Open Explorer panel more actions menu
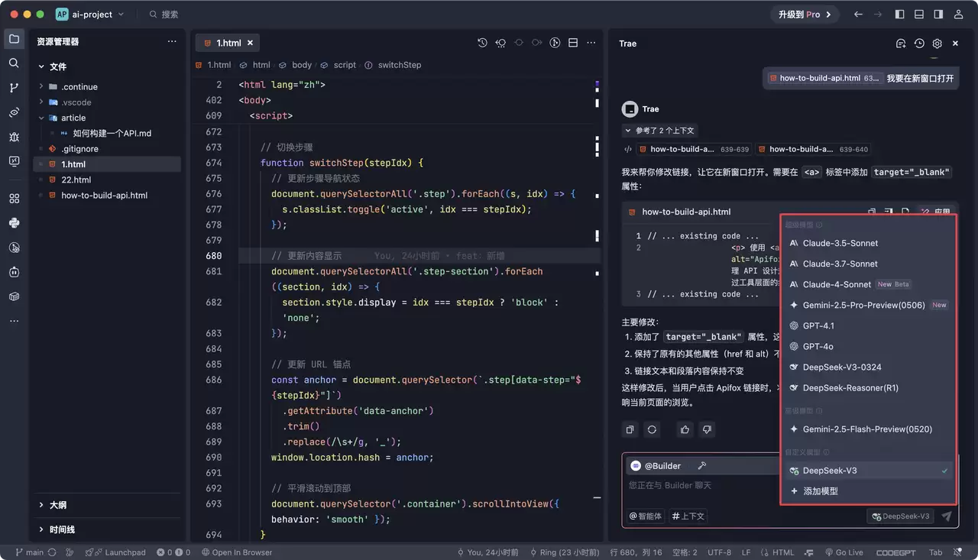Viewport: 978px width, 560px height. pyautogui.click(x=172, y=42)
